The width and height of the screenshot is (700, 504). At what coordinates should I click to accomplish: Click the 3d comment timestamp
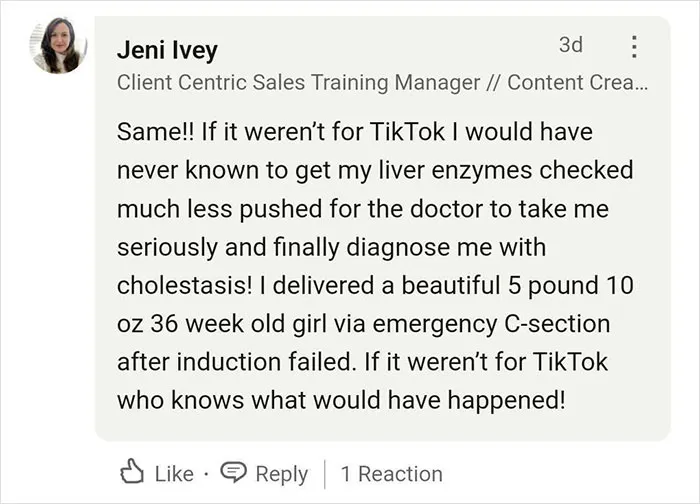click(571, 45)
